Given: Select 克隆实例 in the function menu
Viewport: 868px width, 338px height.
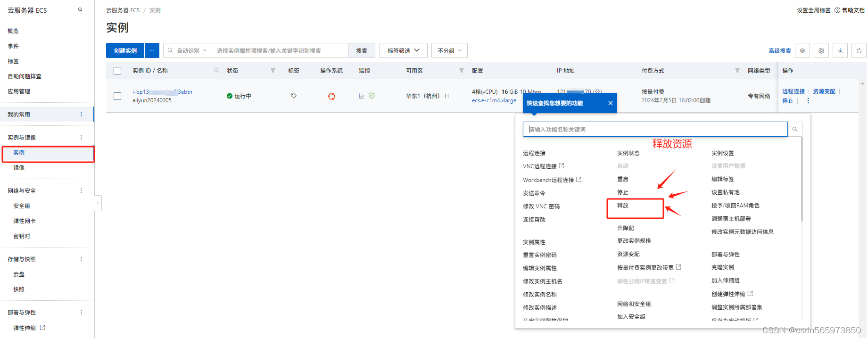Looking at the screenshot, I should [723, 267].
